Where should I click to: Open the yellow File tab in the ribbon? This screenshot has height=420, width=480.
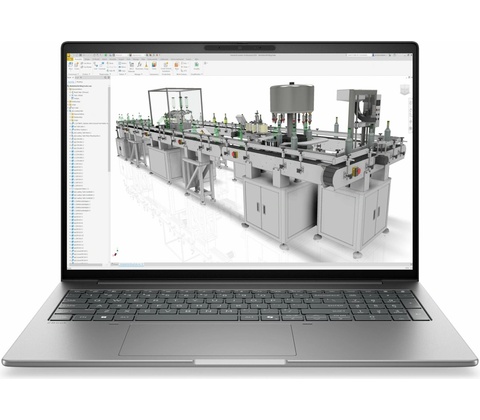pyautogui.click(x=70, y=59)
